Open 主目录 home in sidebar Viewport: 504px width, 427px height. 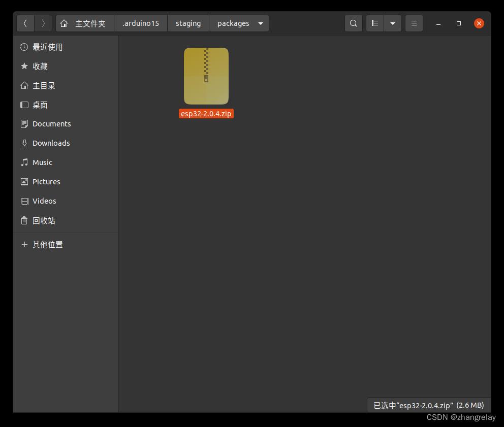coord(66,85)
